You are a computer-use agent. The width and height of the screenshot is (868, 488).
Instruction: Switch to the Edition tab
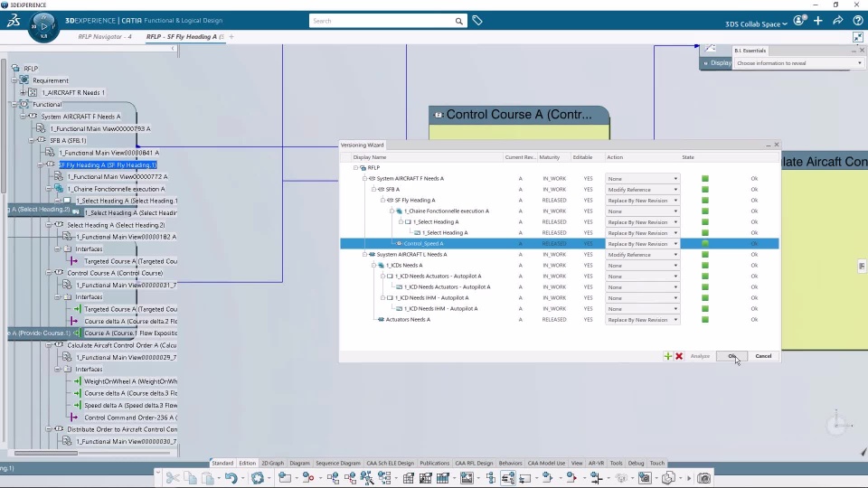pos(247,463)
